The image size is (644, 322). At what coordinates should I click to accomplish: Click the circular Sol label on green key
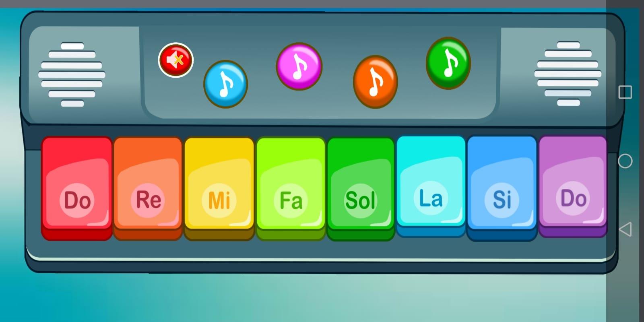point(361,200)
